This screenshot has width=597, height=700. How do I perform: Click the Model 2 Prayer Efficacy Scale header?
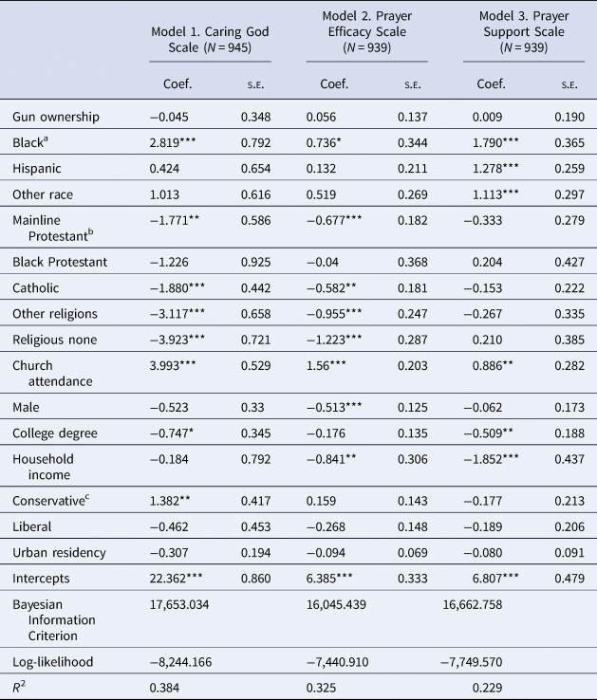(x=366, y=36)
